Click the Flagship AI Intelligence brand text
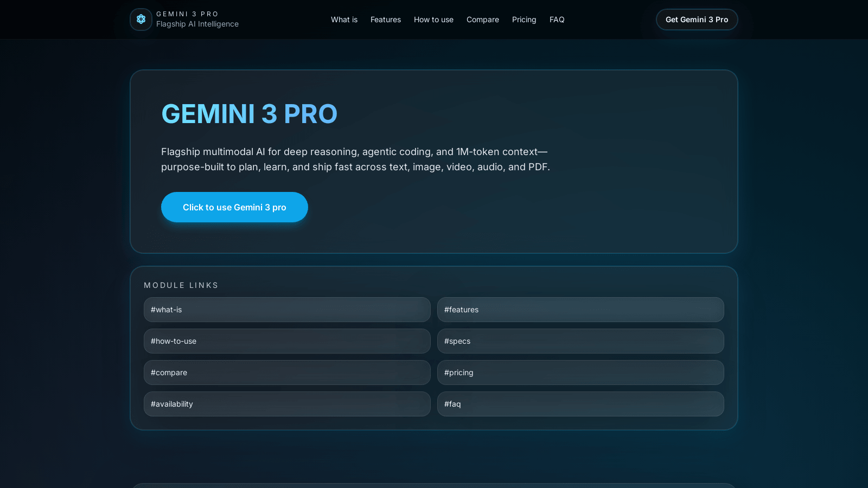Viewport: 868px width, 488px height. (x=197, y=24)
